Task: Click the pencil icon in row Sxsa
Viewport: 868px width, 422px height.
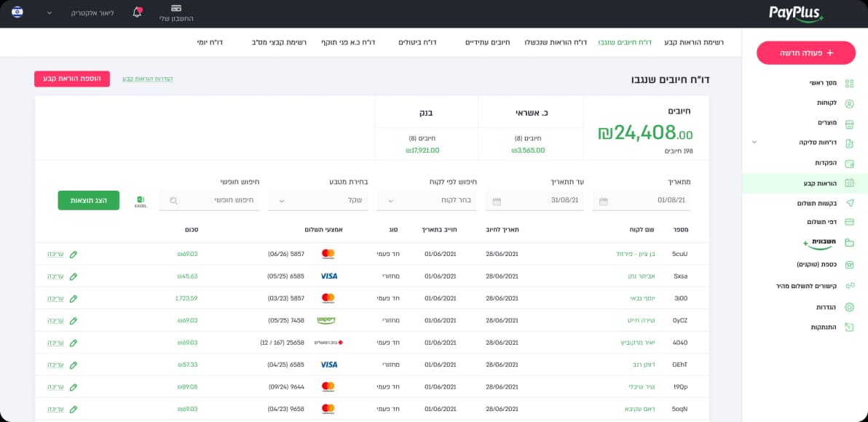Action: (73, 276)
